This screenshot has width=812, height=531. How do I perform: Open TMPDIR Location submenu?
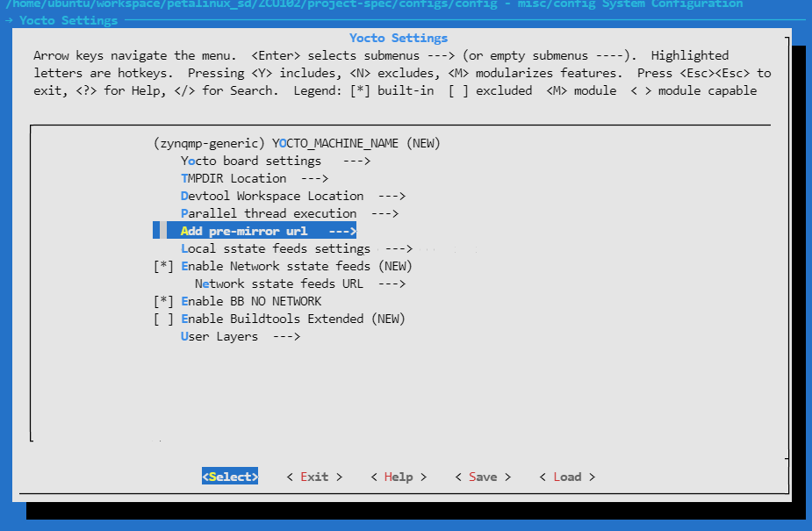point(255,178)
